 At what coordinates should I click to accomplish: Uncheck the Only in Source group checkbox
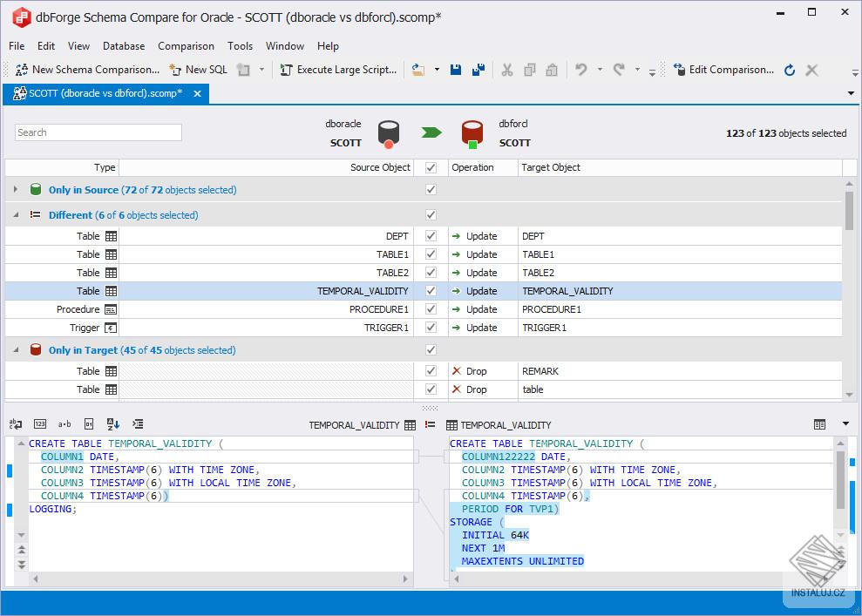(x=431, y=190)
